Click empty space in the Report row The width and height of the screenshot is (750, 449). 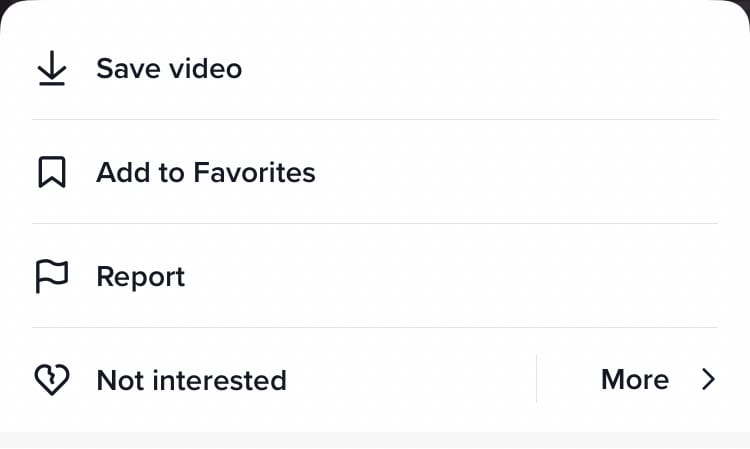pos(450,277)
